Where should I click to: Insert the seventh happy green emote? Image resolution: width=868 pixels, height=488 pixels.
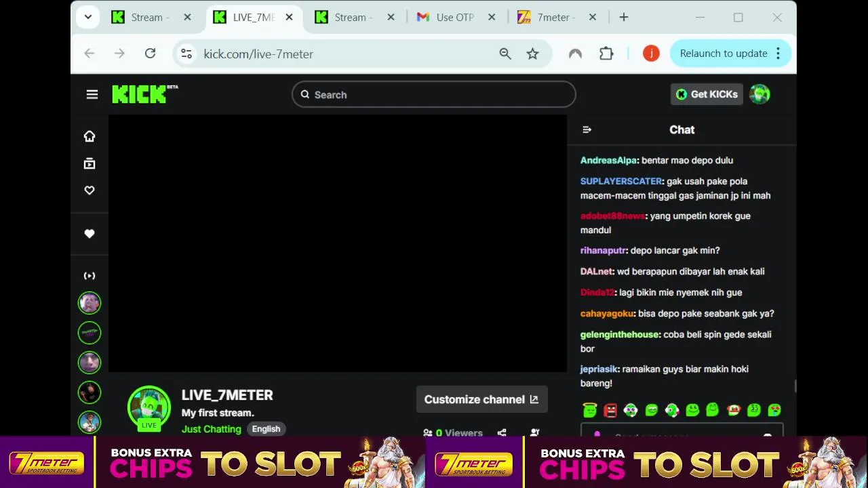pos(713,410)
